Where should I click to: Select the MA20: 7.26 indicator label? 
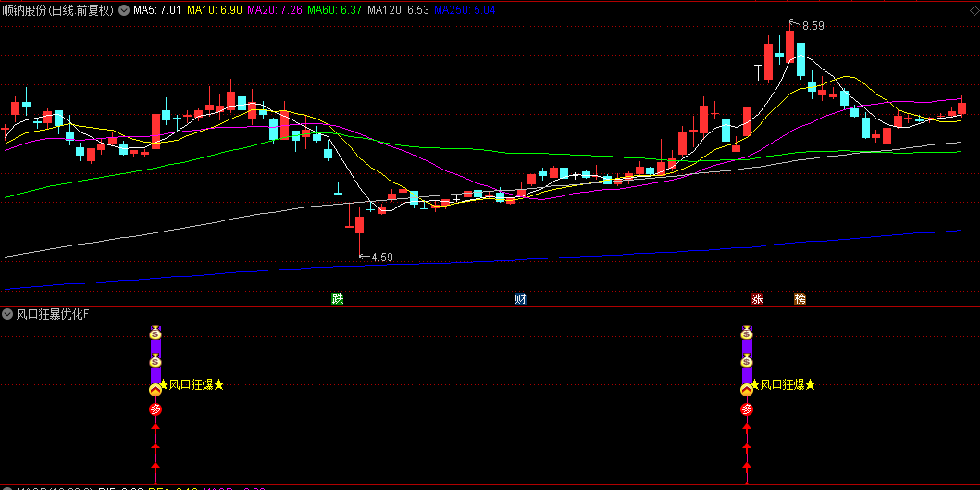[x=274, y=10]
